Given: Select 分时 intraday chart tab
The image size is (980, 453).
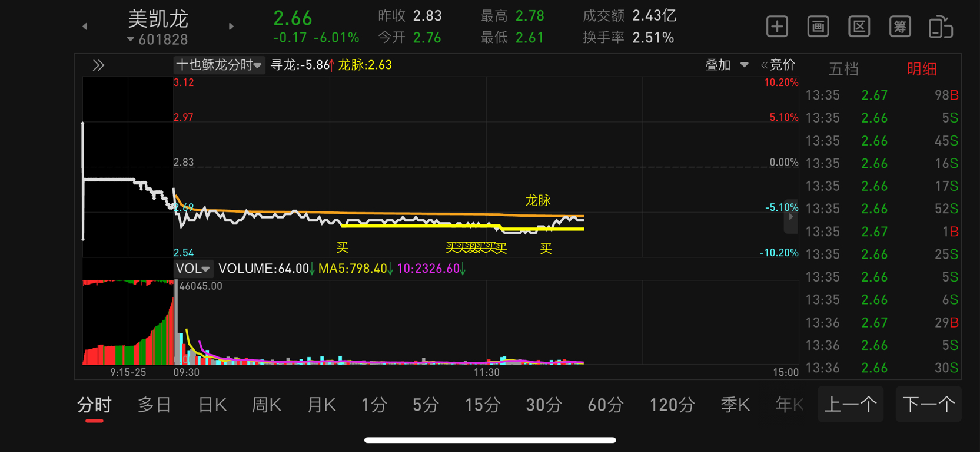Looking at the screenshot, I should tap(94, 405).
